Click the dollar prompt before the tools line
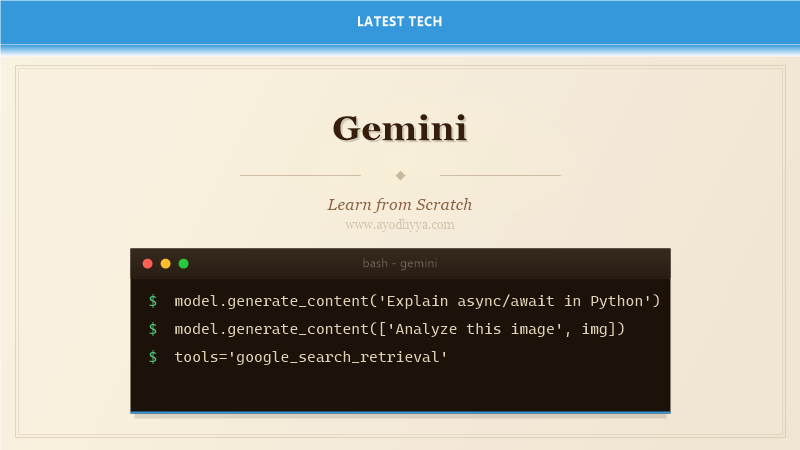 [153, 357]
